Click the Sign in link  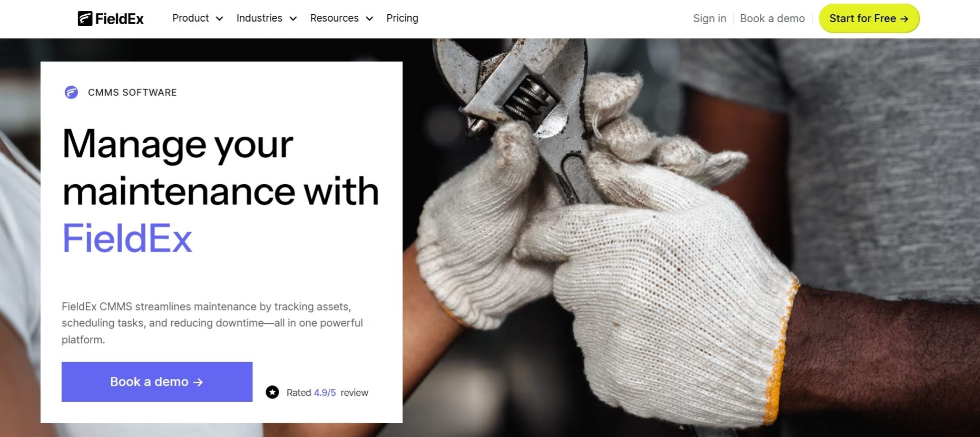pos(710,18)
